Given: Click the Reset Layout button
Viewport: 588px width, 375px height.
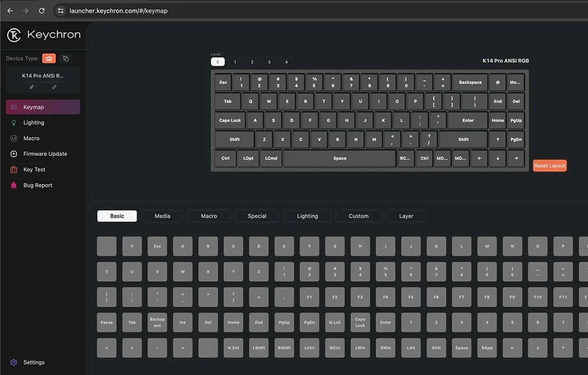Looking at the screenshot, I should [550, 166].
